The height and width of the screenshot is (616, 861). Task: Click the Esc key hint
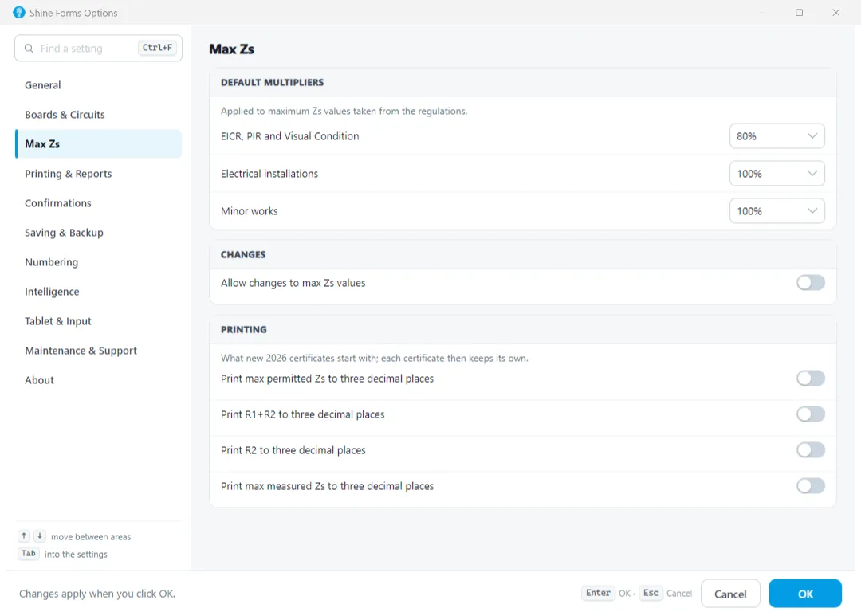[651, 593]
